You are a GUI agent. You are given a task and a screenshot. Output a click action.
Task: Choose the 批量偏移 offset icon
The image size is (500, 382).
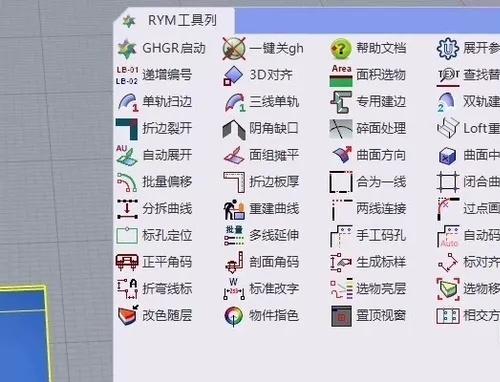coord(127,182)
